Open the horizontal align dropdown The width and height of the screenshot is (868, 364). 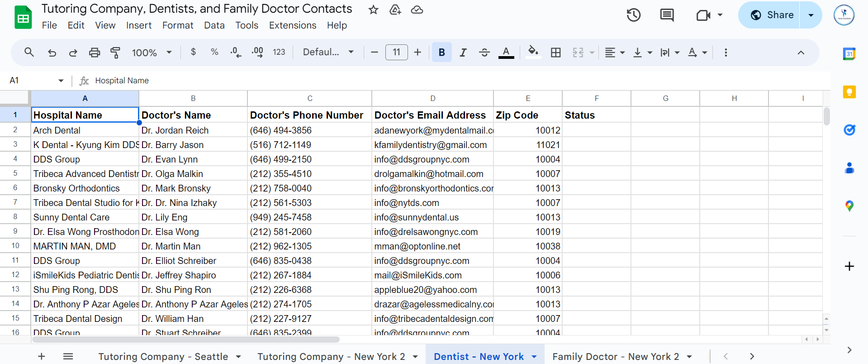tap(615, 53)
